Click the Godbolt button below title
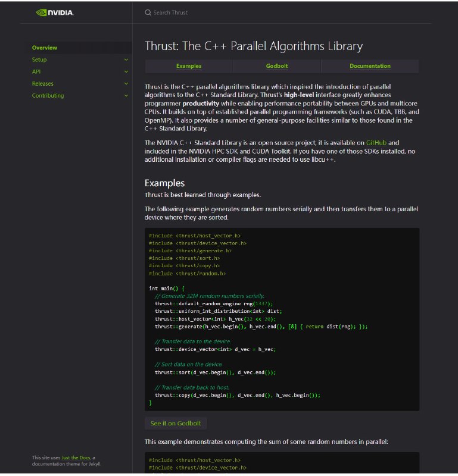This screenshot has width=458, height=476. (276, 66)
